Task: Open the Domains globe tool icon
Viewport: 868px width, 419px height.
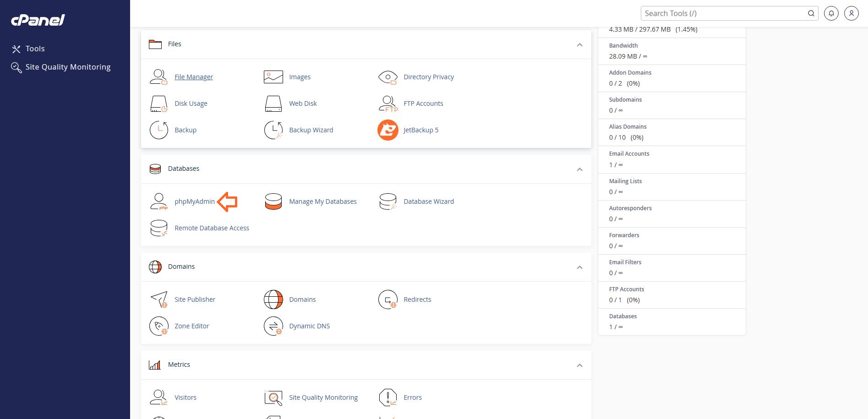Action: tap(273, 299)
